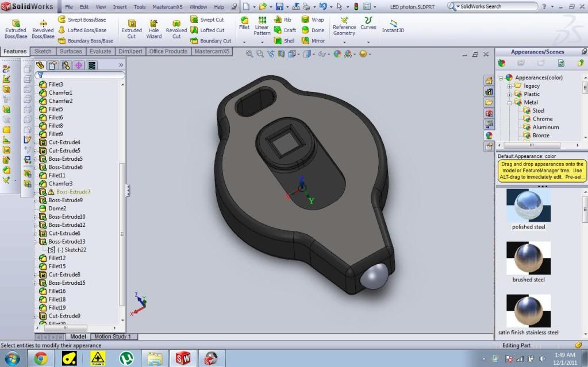Click the SolidWorks Search field
This screenshot has height=367, width=588.
tap(493, 6)
